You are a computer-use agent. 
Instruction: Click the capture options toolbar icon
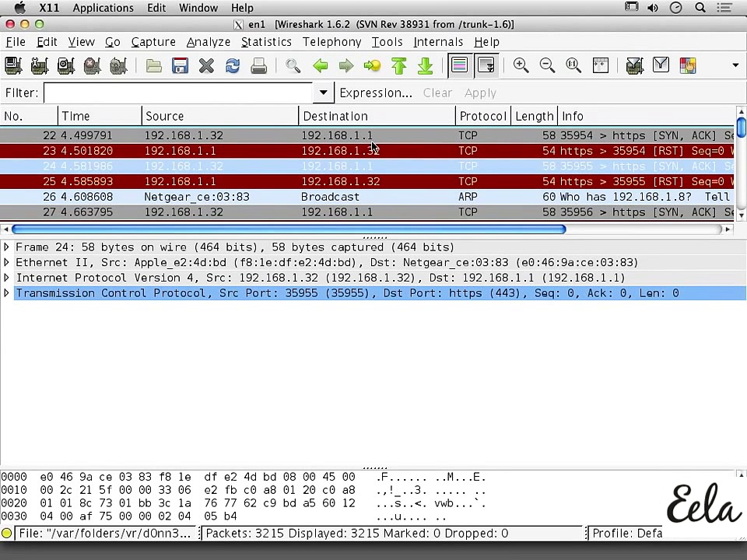(40, 65)
